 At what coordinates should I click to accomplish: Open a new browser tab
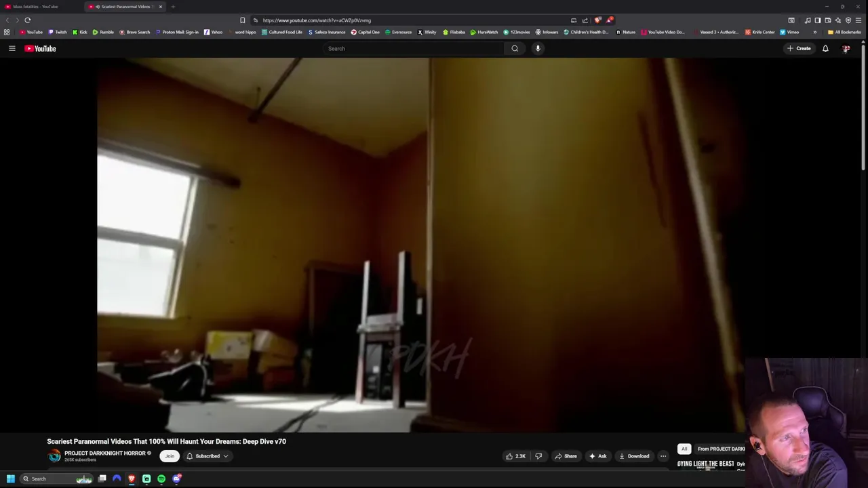pyautogui.click(x=173, y=6)
